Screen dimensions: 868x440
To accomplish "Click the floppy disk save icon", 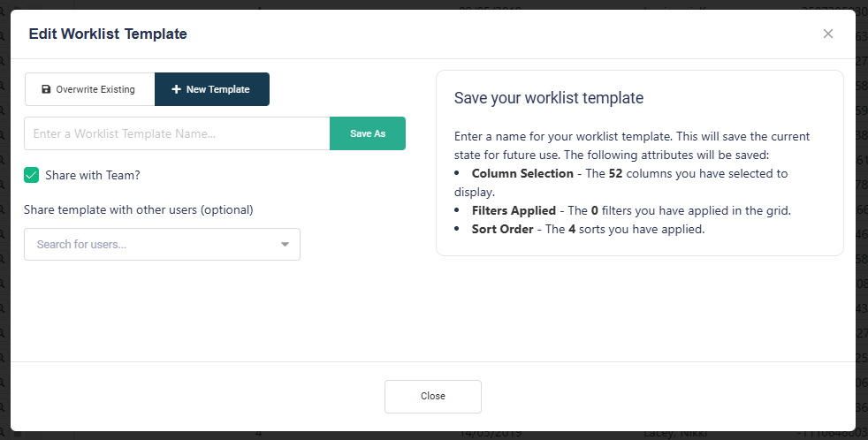I will (47, 89).
